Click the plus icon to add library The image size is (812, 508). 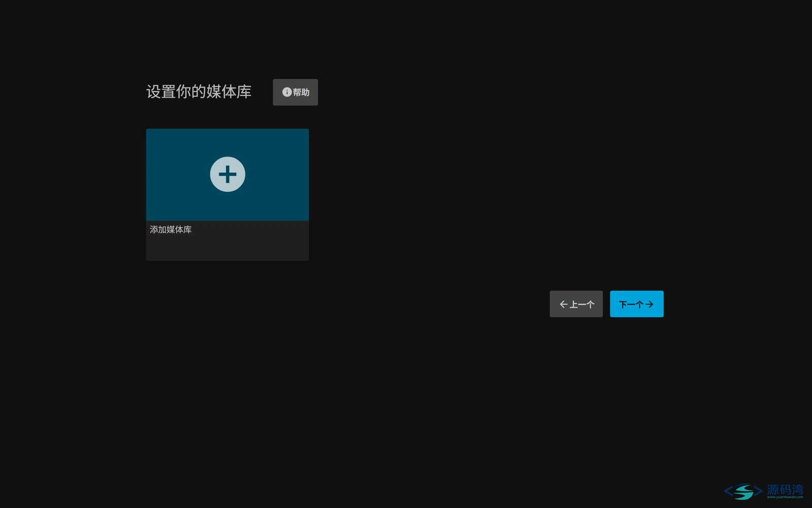coord(227,174)
